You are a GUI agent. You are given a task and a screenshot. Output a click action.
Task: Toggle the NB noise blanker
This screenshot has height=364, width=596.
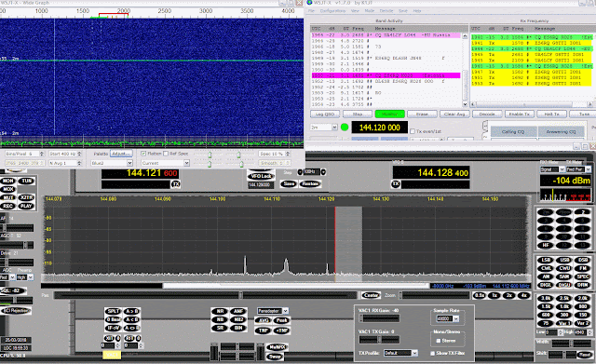[220, 319]
